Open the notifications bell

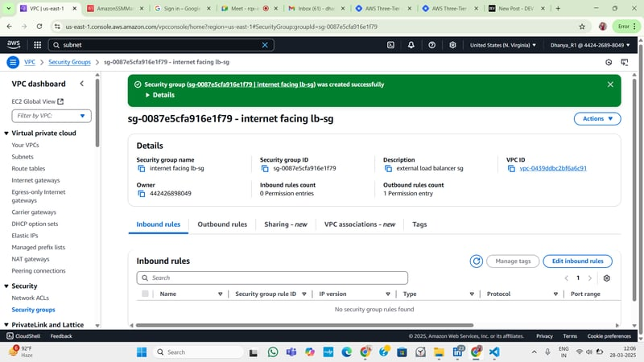pos(411,45)
